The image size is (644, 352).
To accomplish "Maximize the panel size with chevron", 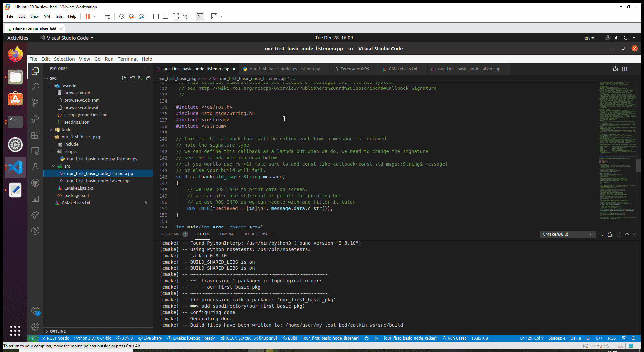I will pyautogui.click(x=627, y=234).
